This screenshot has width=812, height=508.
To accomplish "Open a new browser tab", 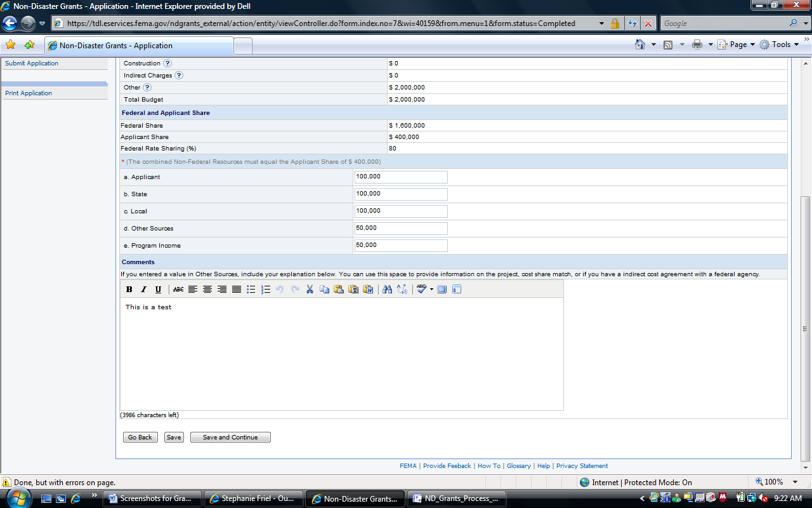I will (x=243, y=46).
